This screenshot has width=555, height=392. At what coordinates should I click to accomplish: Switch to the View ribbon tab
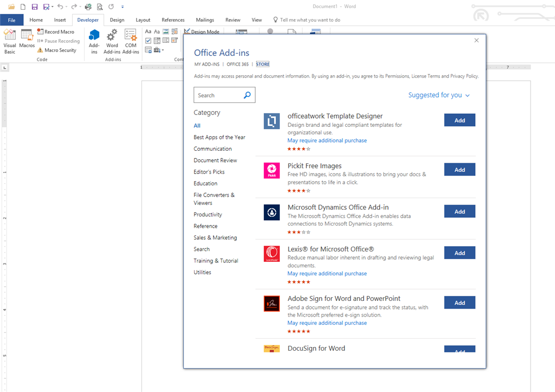(256, 20)
